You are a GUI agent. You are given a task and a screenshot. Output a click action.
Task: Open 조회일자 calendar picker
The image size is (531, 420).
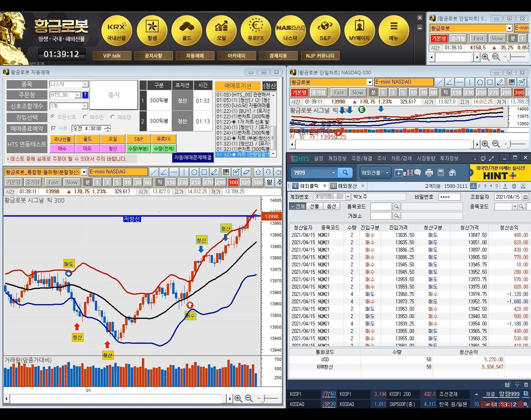pos(526,197)
